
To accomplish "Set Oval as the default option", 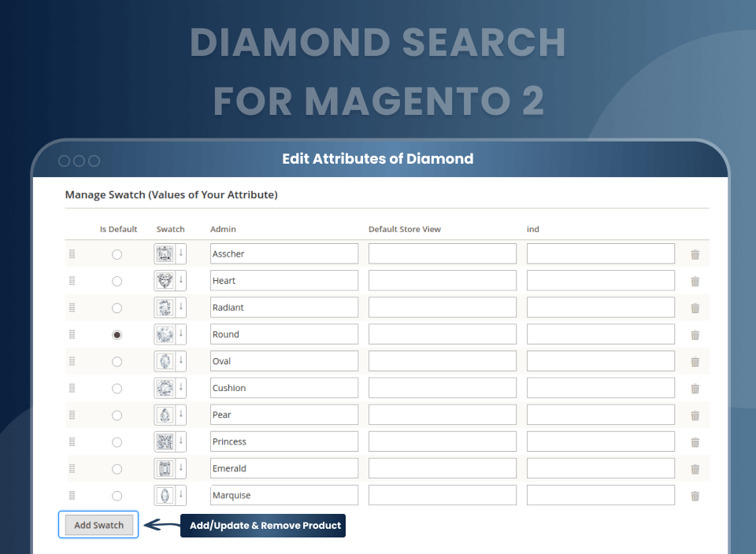I will tap(117, 362).
